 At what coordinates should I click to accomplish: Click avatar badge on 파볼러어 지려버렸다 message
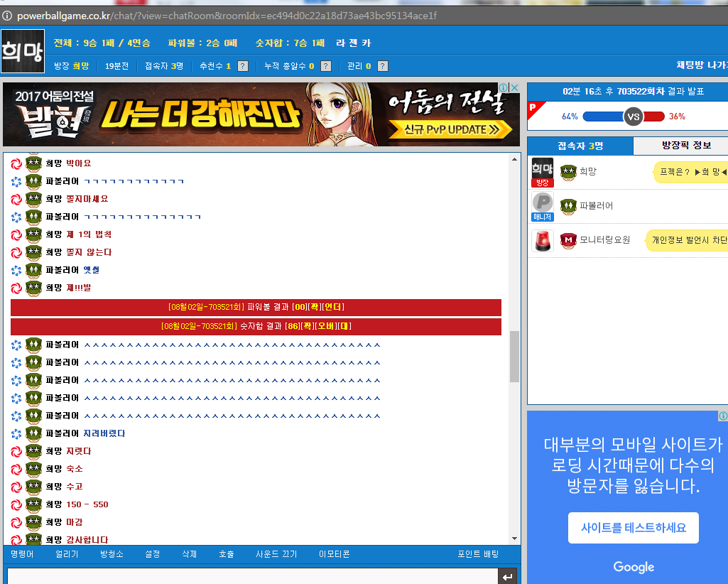coord(33,433)
